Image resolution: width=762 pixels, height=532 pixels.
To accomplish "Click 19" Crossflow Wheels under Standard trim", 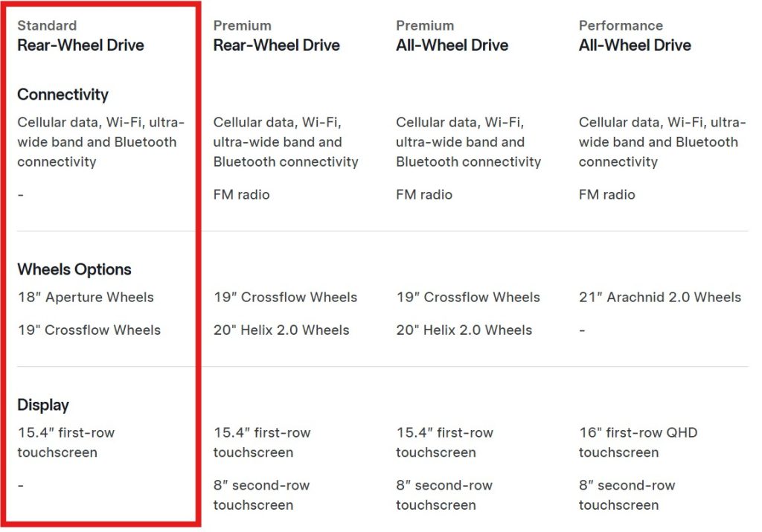I will (x=89, y=330).
